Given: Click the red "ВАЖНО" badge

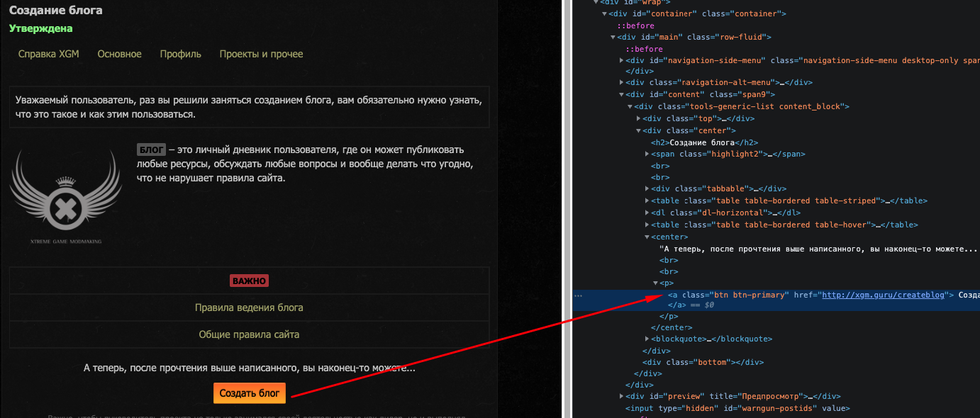Looking at the screenshot, I should [249, 281].
